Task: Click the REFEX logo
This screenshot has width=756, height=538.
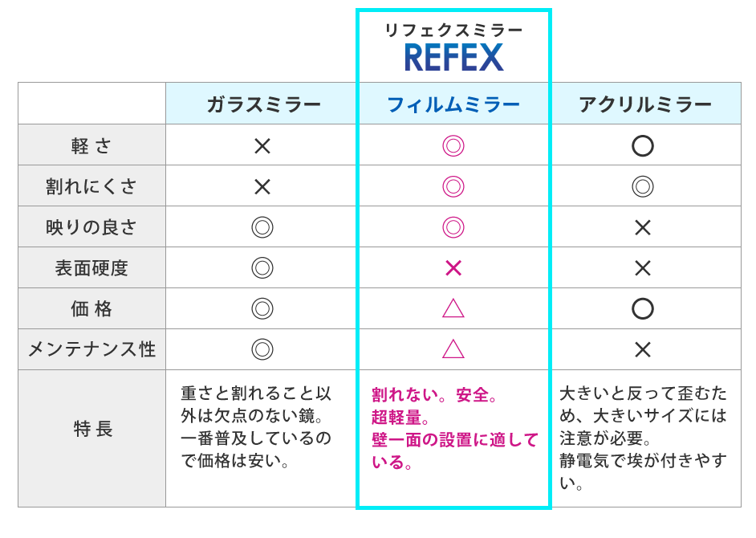Action: [x=453, y=58]
